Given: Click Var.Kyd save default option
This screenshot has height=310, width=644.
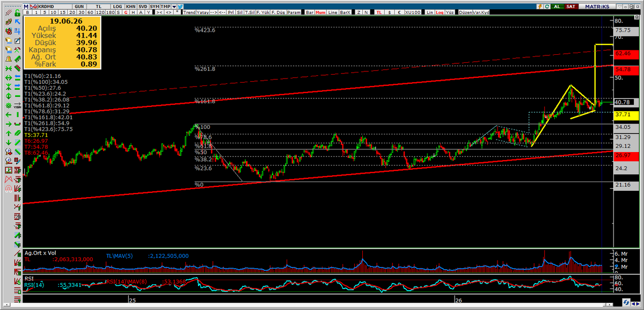Looking at the screenshot, I should 481,12.
